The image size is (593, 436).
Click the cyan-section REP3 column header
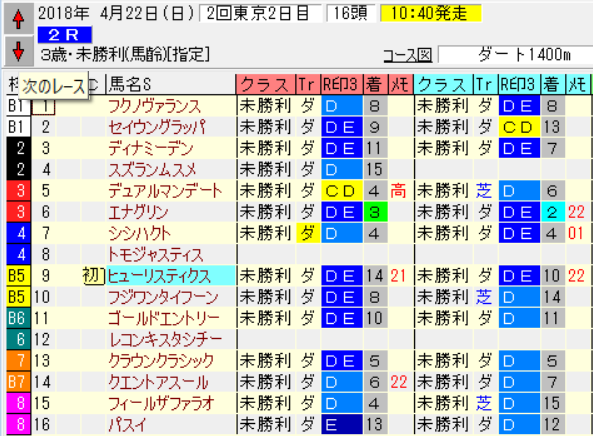[x=519, y=84]
